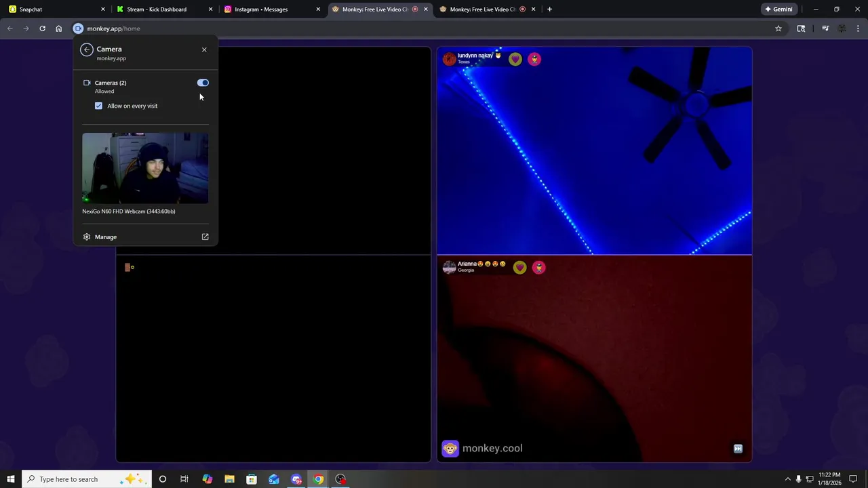Screen dimensions: 868x488
Task: Switch to Stream - Kick Dashboard tab
Action: coord(163,9)
